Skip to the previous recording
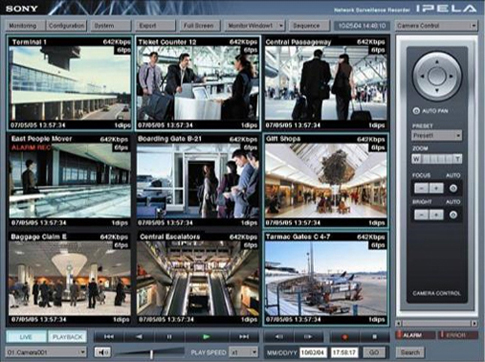 pos(109,337)
